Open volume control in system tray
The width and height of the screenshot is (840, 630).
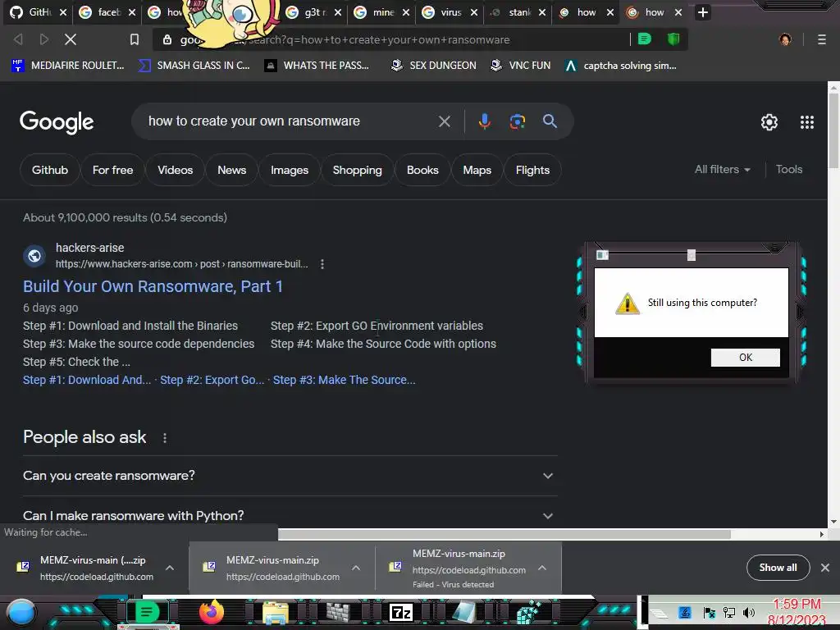(748, 612)
